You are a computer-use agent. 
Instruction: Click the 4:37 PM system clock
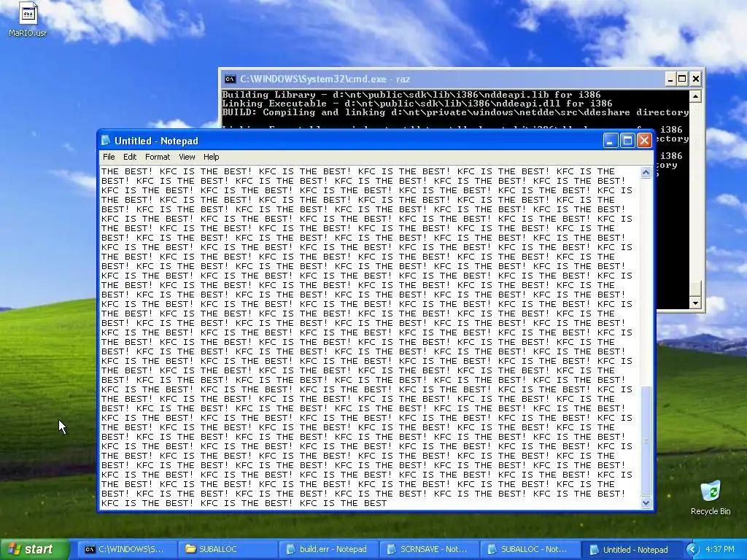tap(720, 550)
